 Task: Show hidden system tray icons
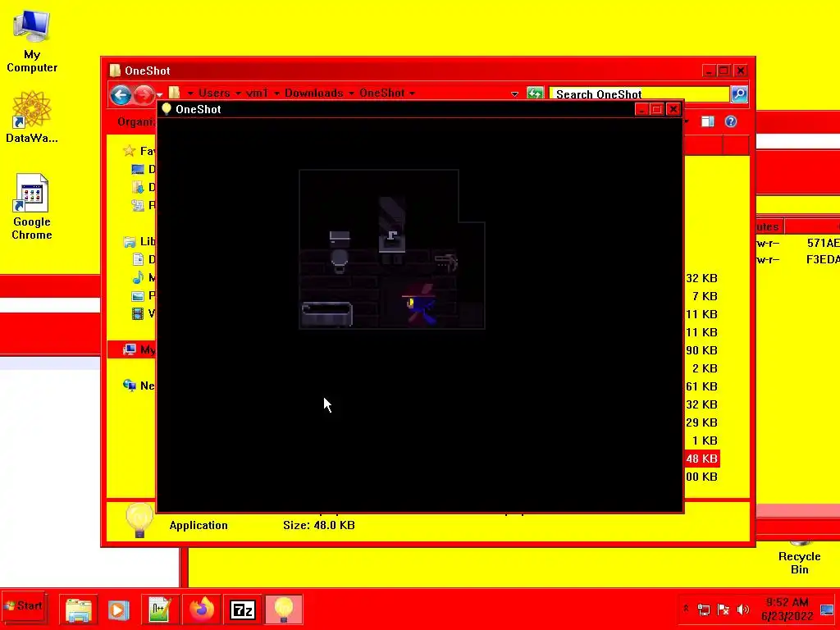686,609
